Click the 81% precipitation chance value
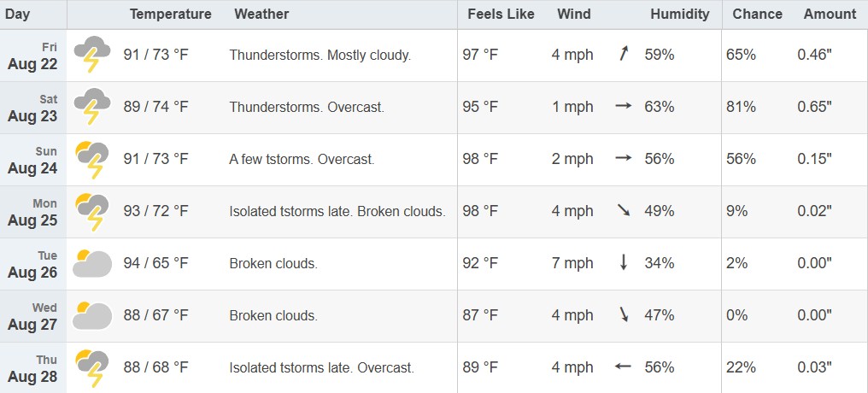Image resolution: width=868 pixels, height=393 pixels. [x=742, y=107]
